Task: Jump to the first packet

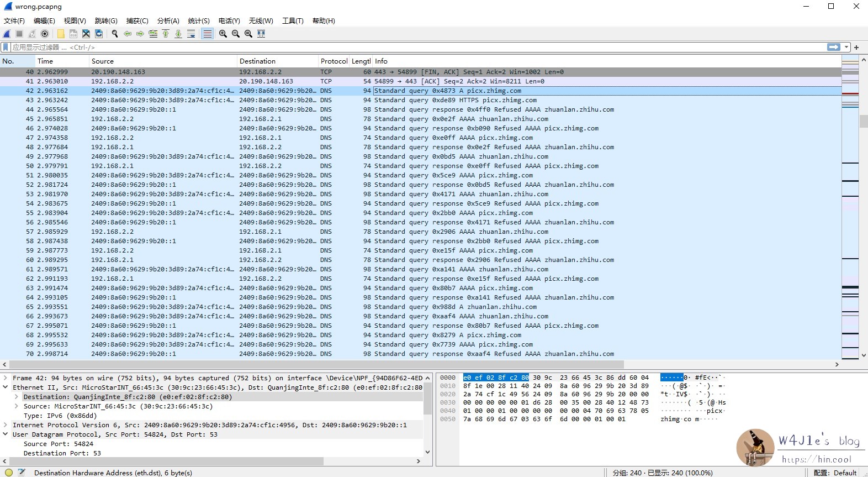Action: tap(166, 34)
